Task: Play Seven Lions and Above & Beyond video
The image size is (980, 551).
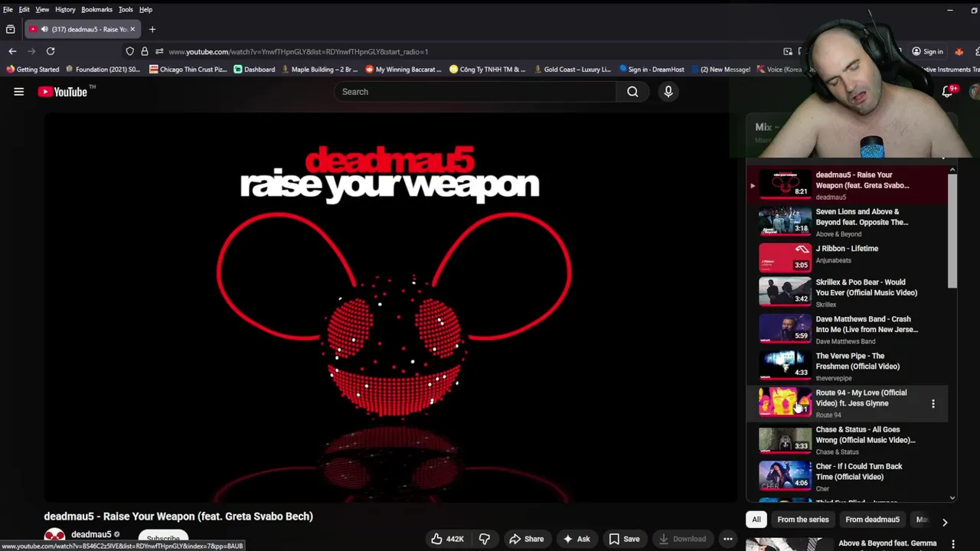Action: tap(848, 222)
